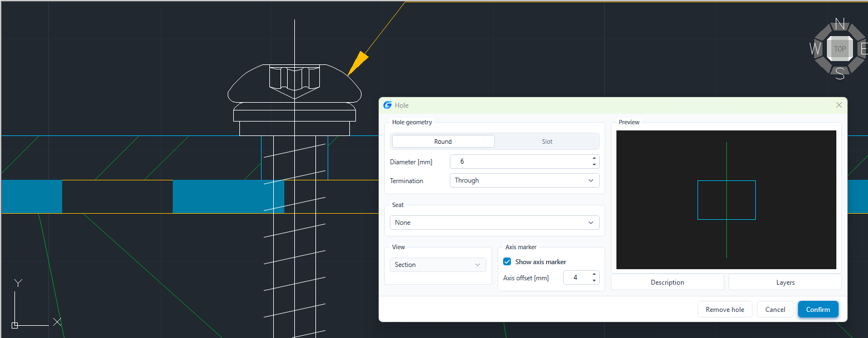Increase the Axis offset with up arrow
The width and height of the screenshot is (868, 338).
pos(594,274)
